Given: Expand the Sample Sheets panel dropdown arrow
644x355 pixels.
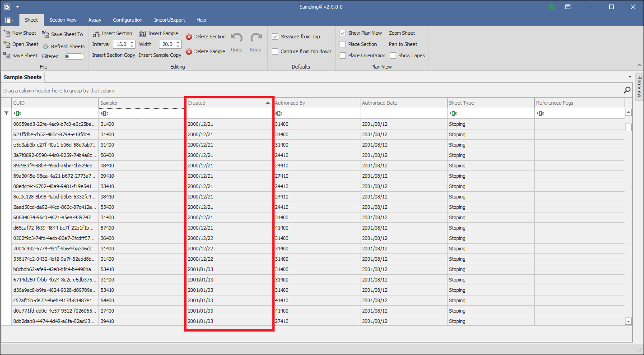Looking at the screenshot, I should click(x=630, y=77).
